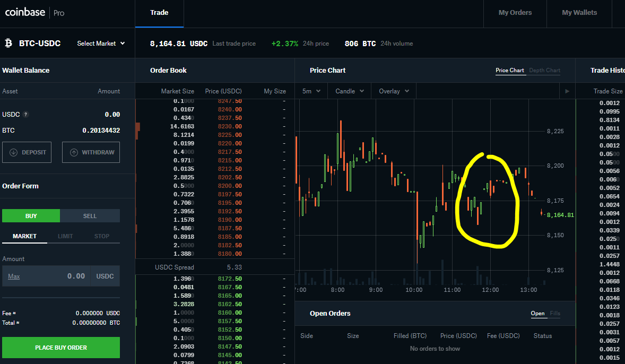Select the 8162.50 bid price
This screenshot has height=364, width=625.
click(x=230, y=304)
